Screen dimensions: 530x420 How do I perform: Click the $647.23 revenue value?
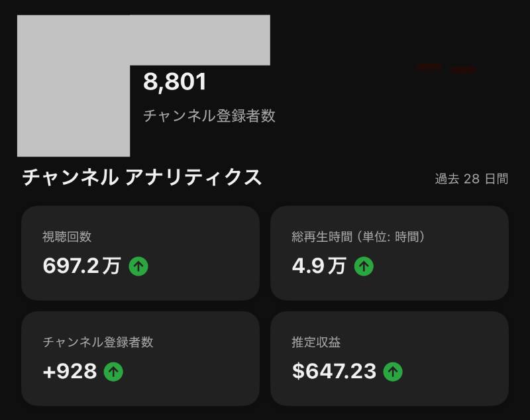coord(335,371)
